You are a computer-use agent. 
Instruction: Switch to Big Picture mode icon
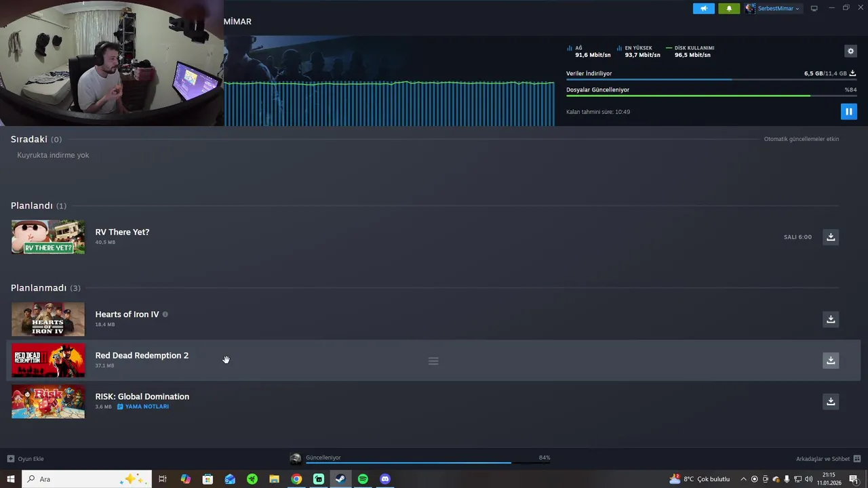pos(814,8)
